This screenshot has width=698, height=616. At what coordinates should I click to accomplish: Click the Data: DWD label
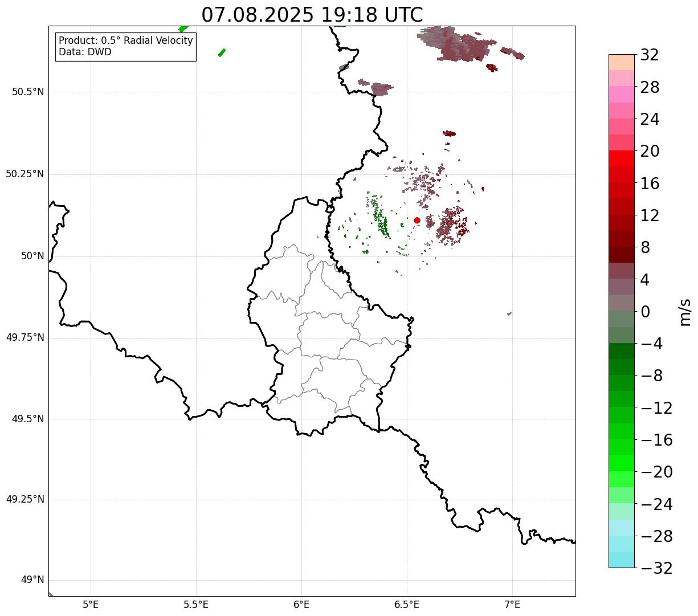click(x=85, y=52)
